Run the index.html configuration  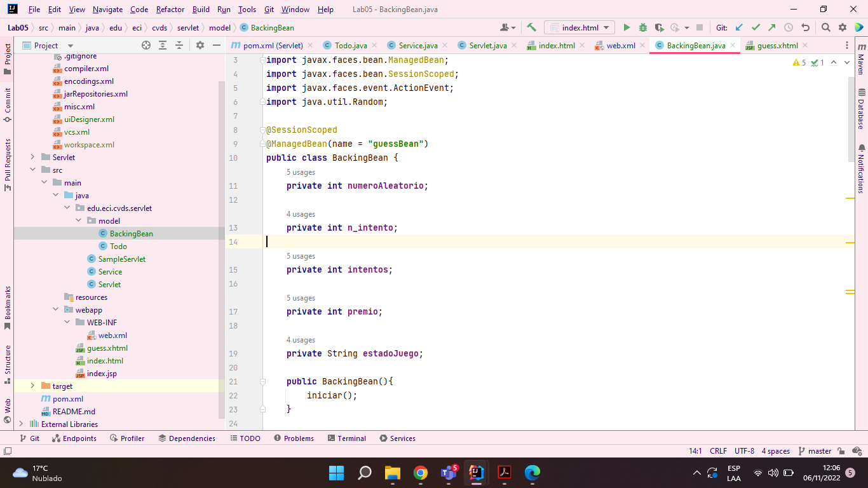626,27
